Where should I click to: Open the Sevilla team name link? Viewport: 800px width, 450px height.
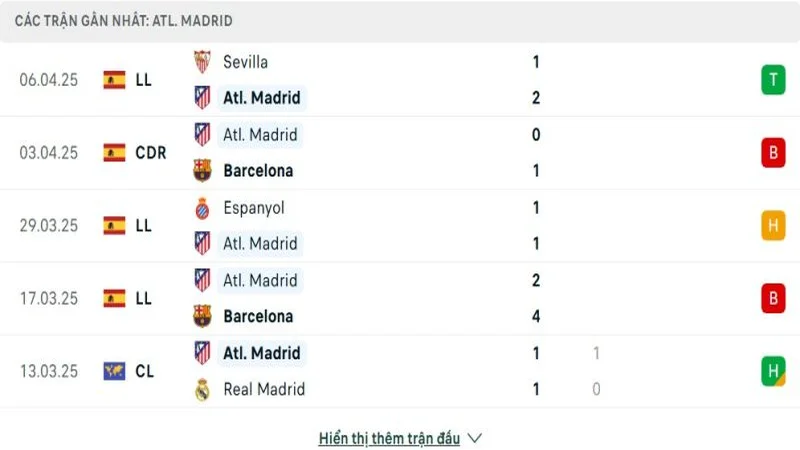pyautogui.click(x=245, y=62)
